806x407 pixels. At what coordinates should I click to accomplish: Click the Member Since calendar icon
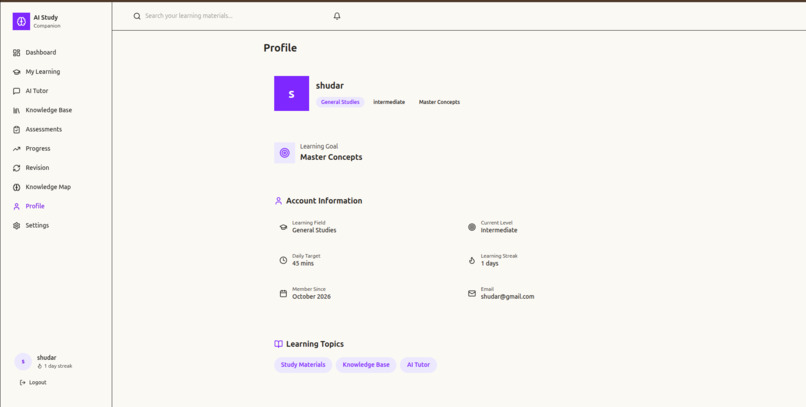(x=283, y=293)
